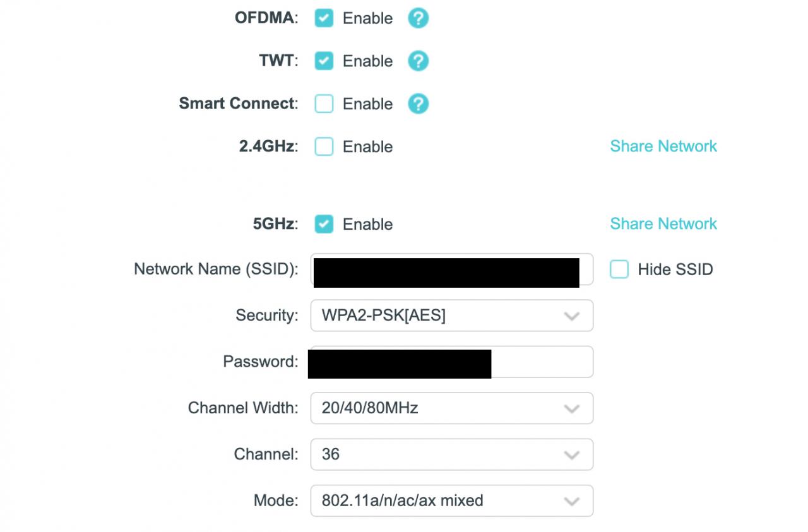Disable the 5GHz band checkbox
Image resolution: width=808 pixels, height=532 pixels.
point(324,224)
